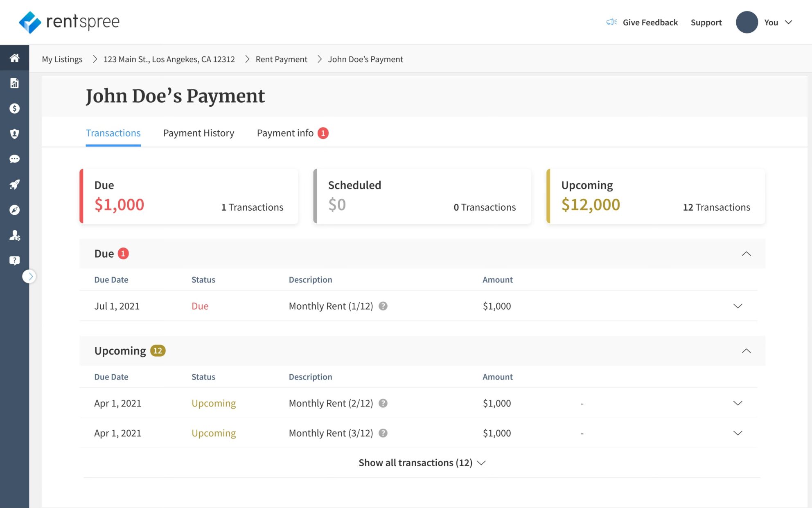Open tenant screening shield icon

(x=15, y=134)
